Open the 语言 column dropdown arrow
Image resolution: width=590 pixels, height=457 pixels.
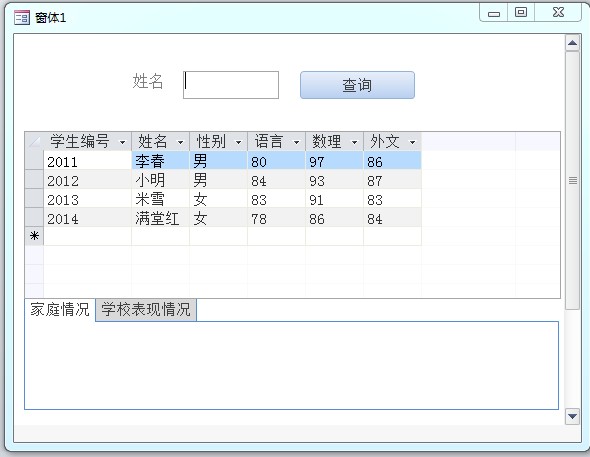[297, 142]
